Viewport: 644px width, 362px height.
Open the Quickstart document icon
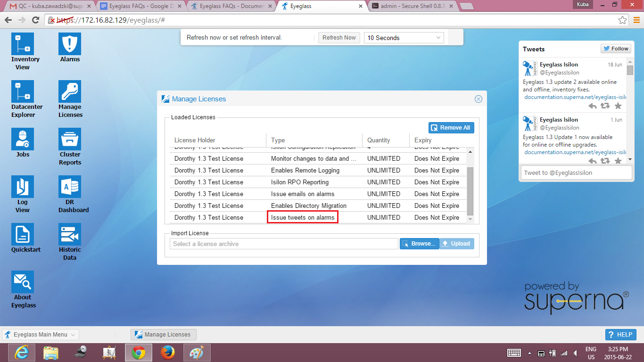point(23,234)
